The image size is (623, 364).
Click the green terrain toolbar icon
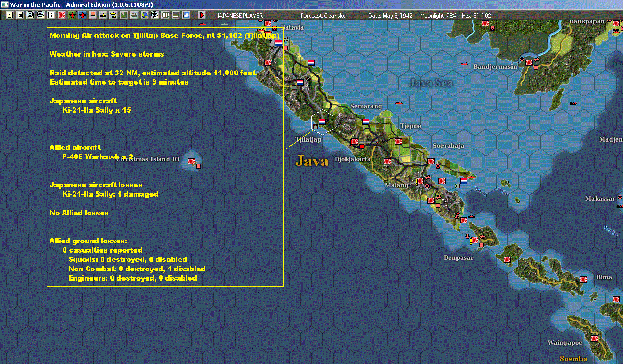click(x=124, y=16)
